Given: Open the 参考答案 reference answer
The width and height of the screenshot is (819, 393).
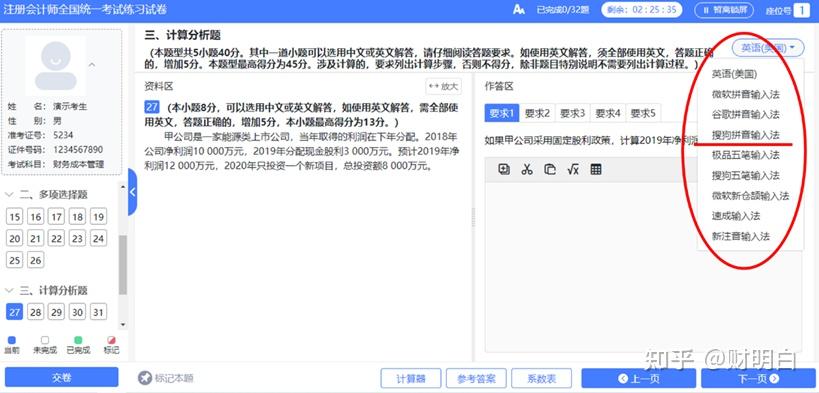Looking at the screenshot, I should click(476, 378).
